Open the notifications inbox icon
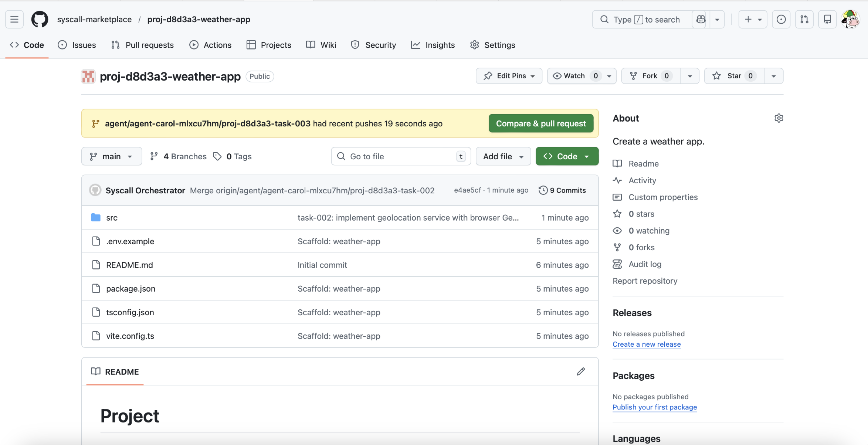Screen dimensions: 868x445 (x=827, y=19)
